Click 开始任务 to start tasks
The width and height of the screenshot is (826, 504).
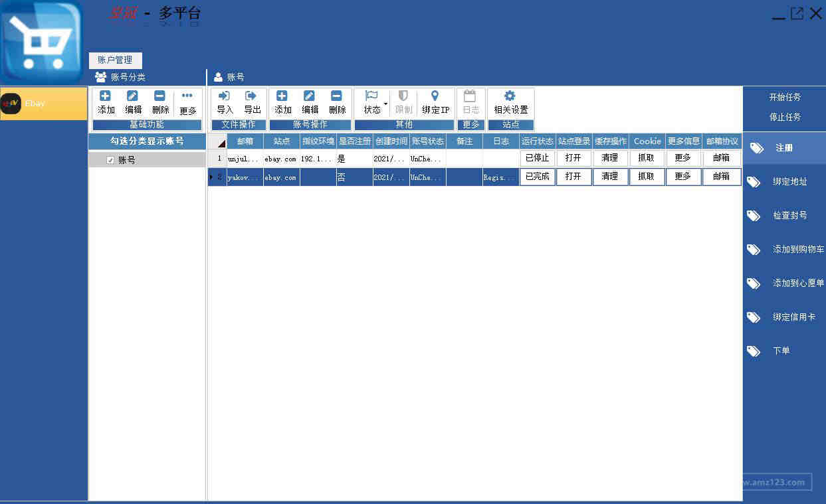785,98
